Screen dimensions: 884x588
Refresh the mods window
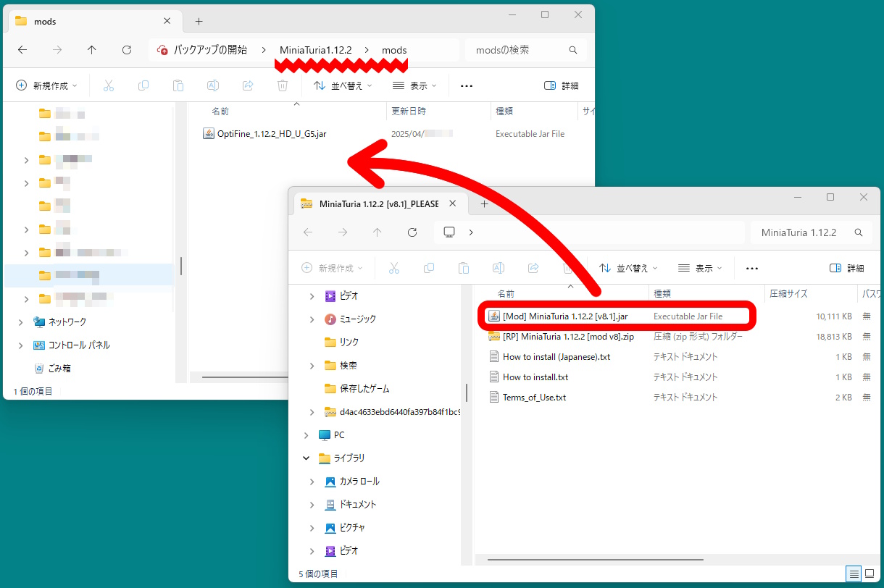click(127, 50)
